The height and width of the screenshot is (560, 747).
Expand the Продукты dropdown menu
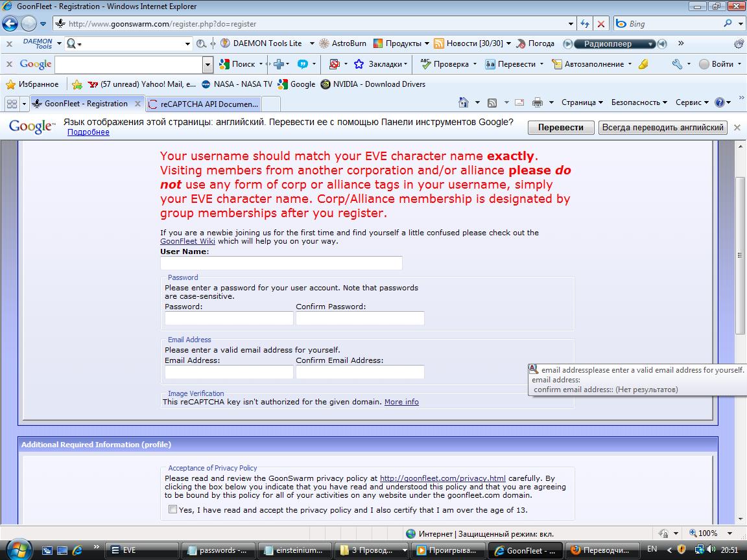427,43
